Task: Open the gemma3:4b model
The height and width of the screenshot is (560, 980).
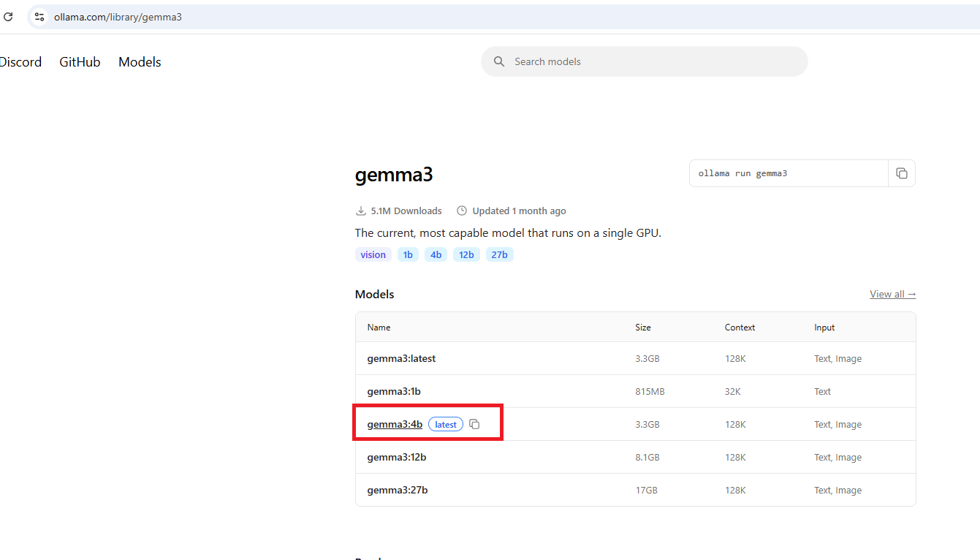Action: (x=395, y=424)
